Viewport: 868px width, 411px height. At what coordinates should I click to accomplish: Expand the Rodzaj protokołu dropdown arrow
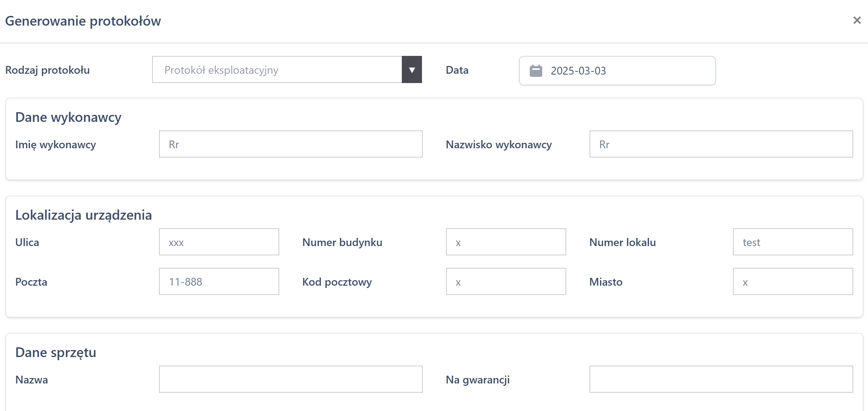(x=412, y=70)
